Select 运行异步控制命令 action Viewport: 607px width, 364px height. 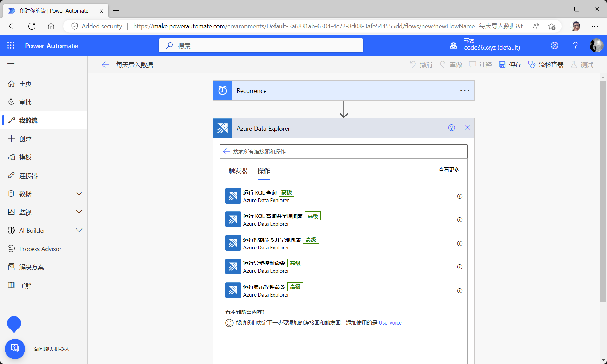click(344, 267)
